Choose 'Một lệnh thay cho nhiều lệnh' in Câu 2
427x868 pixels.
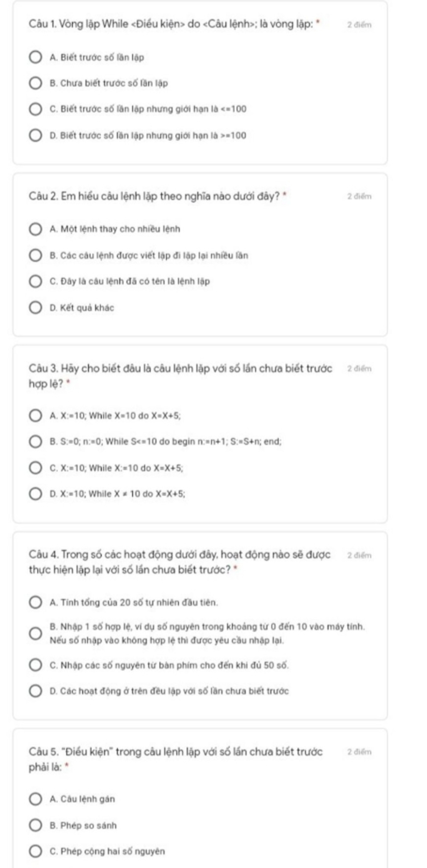tap(35, 229)
